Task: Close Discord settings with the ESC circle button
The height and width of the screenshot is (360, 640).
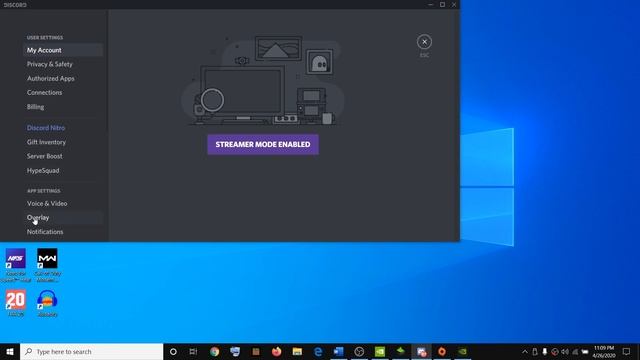Action: [x=424, y=42]
